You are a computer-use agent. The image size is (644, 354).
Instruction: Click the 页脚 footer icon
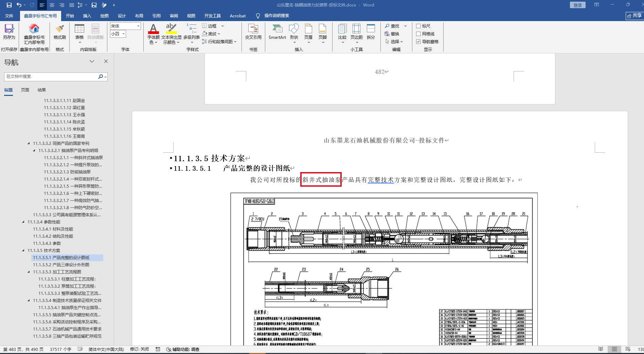[323, 33]
